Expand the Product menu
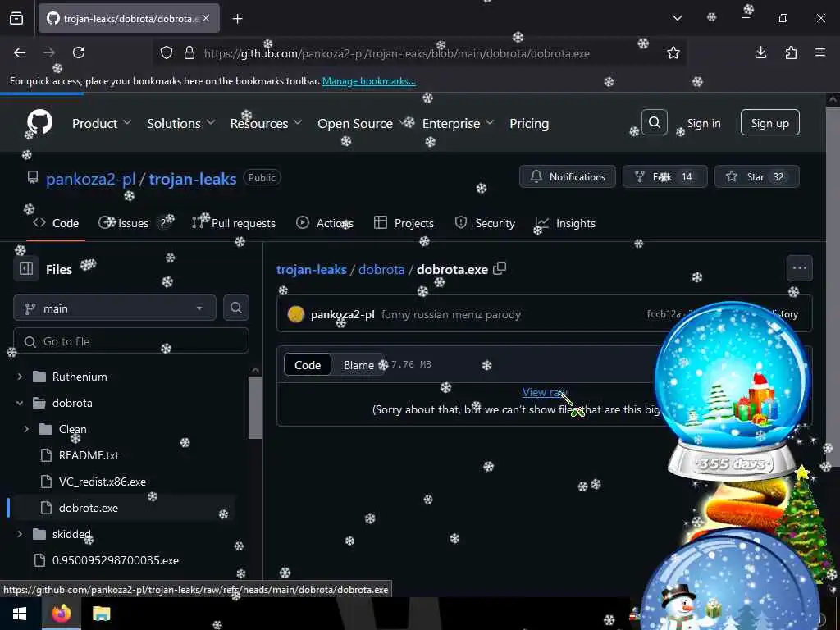 tap(101, 123)
